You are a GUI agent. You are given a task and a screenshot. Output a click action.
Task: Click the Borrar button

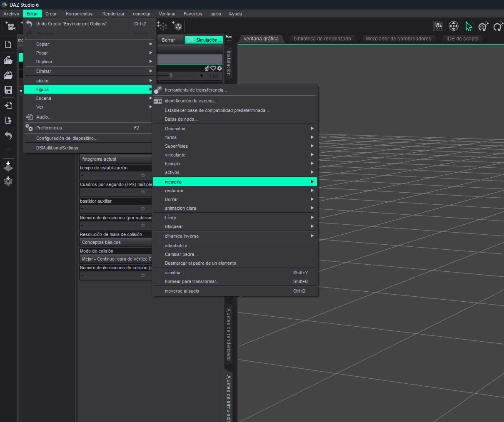coord(168,40)
